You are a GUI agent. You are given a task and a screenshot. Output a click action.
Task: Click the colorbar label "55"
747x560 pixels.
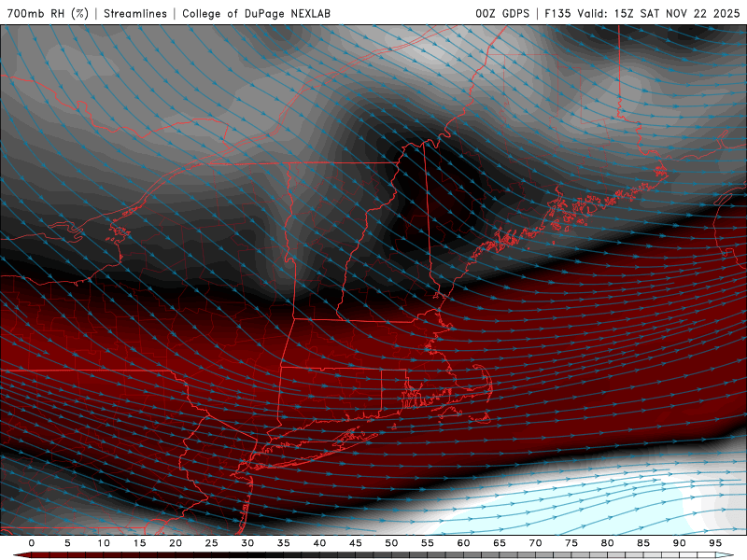(428, 543)
